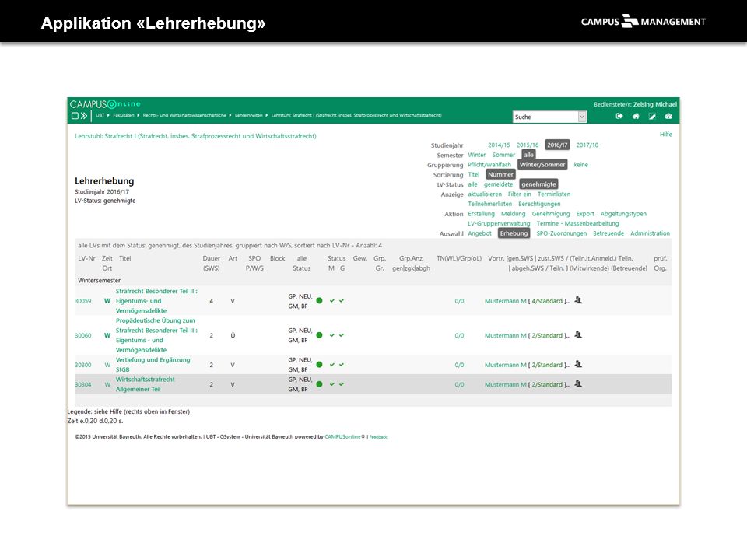Open the dashboard gauge icon in the header
This screenshot has height=560, width=747.
pos(668,116)
